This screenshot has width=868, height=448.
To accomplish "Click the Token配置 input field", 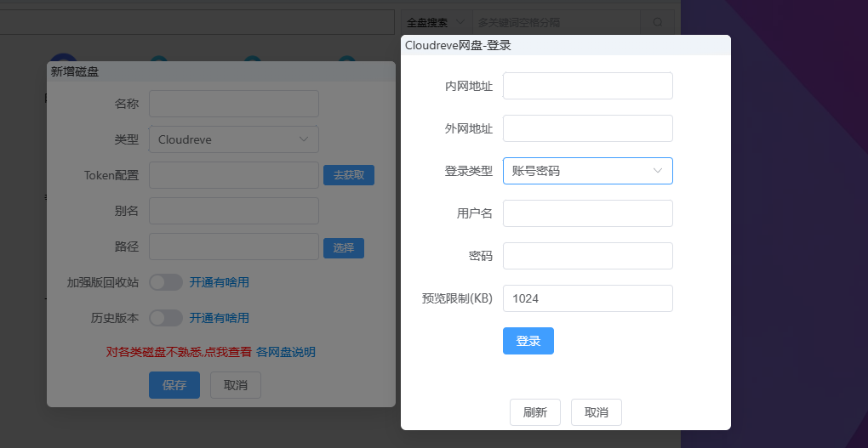I will click(x=234, y=175).
